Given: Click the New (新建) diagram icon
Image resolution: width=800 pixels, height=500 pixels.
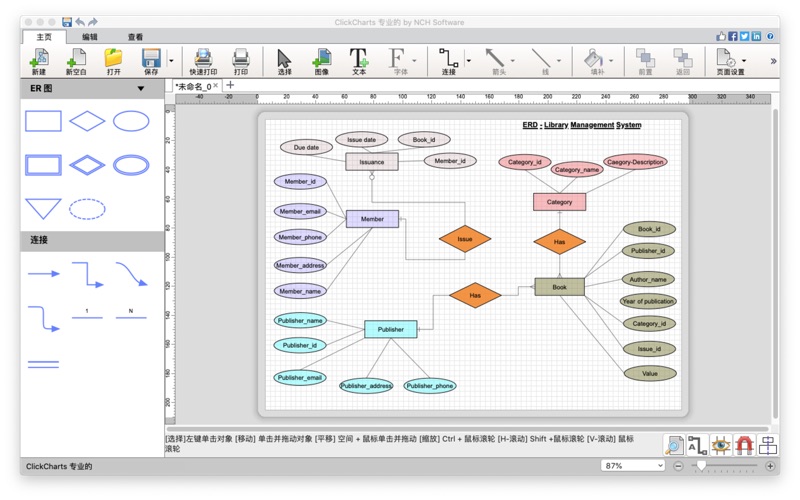Looking at the screenshot, I should click(38, 61).
